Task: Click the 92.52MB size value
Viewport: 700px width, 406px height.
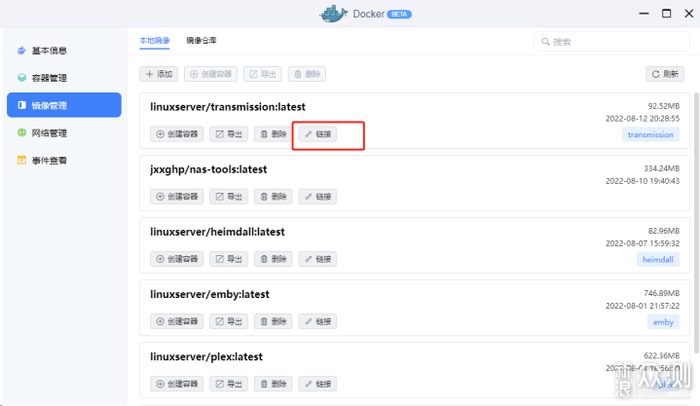Action: (664, 106)
